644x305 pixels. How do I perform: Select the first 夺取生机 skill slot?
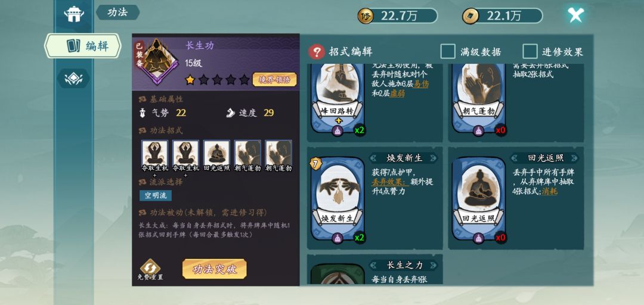[x=155, y=152]
